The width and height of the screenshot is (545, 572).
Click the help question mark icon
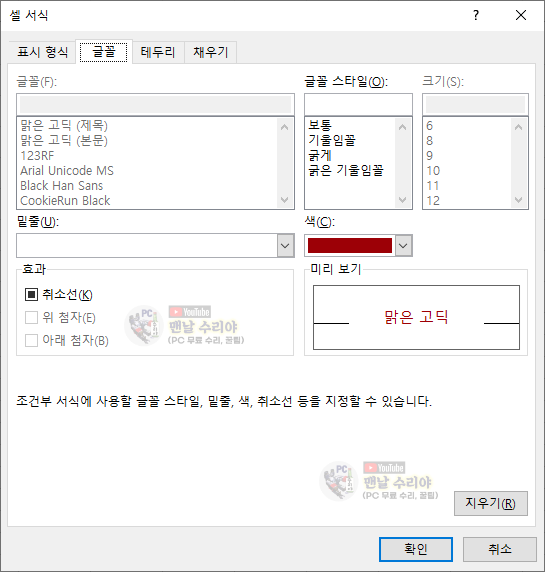[476, 15]
